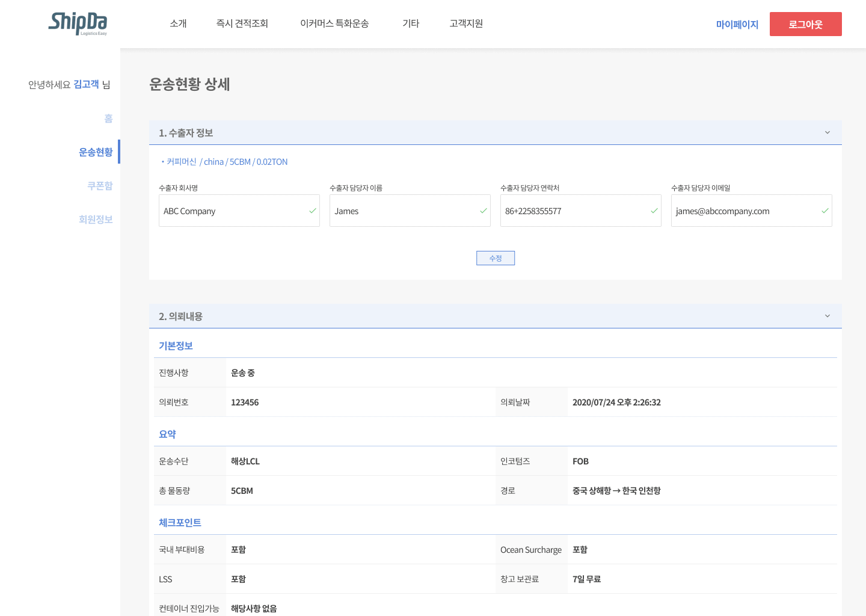Click the ShipDa logo
The width and height of the screenshot is (866, 616).
pos(78,23)
